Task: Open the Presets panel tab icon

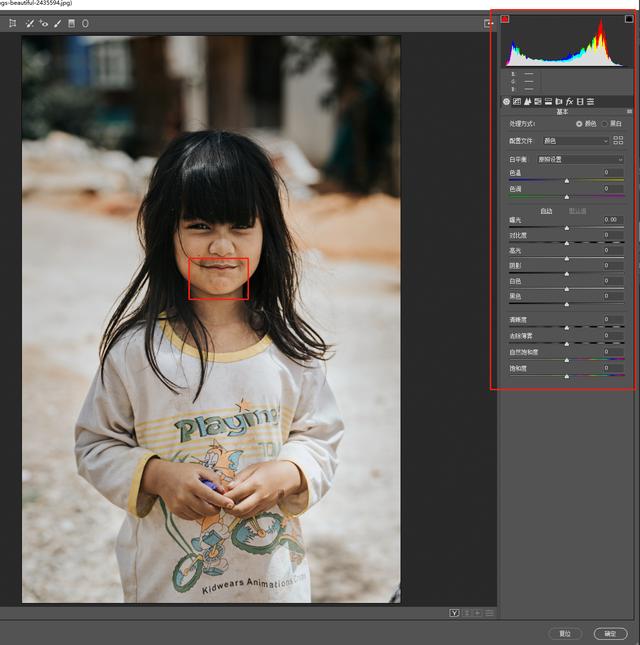Action: tap(590, 101)
